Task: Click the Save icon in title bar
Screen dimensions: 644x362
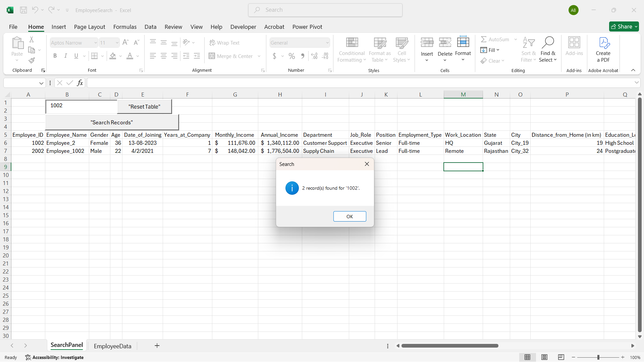Action: pyautogui.click(x=23, y=10)
